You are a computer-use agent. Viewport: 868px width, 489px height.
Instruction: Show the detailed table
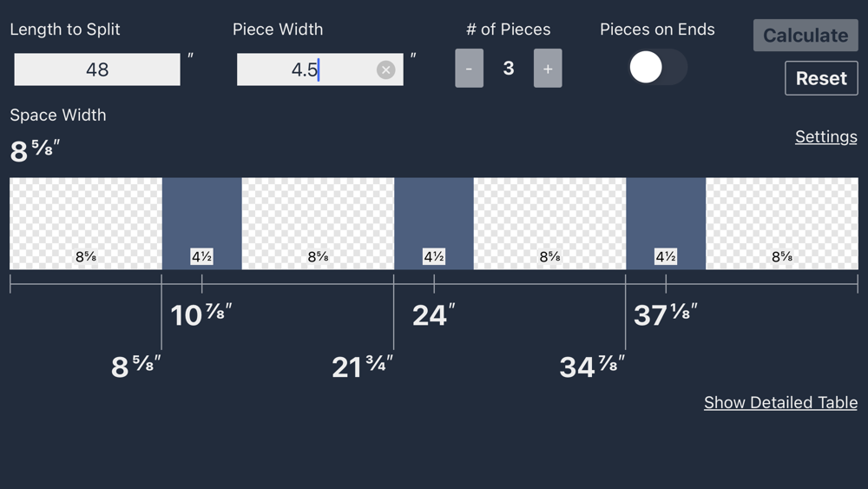pos(780,402)
